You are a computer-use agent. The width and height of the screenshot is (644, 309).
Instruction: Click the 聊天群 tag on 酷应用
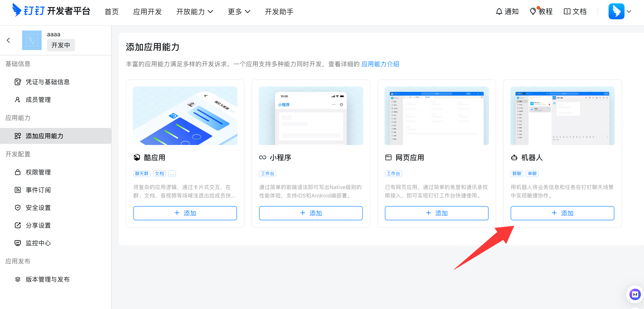[x=142, y=173]
